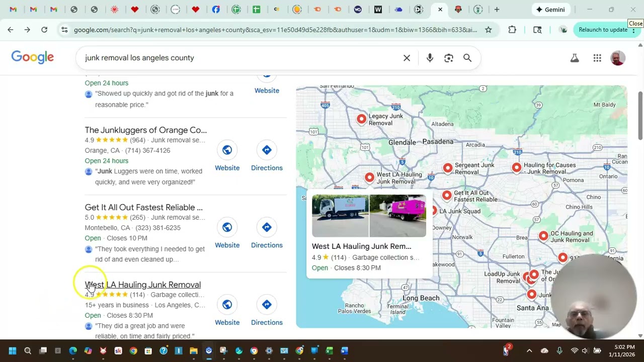Get directions to Get It All Out

[267, 227]
